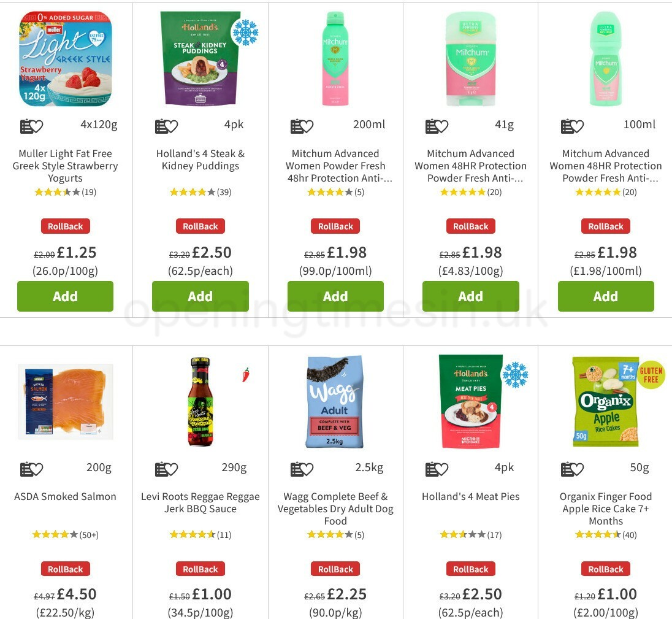Add Holland's Steak & Kidney Puddings to favourites
Viewport: 672px width, 619px height.
point(173,126)
